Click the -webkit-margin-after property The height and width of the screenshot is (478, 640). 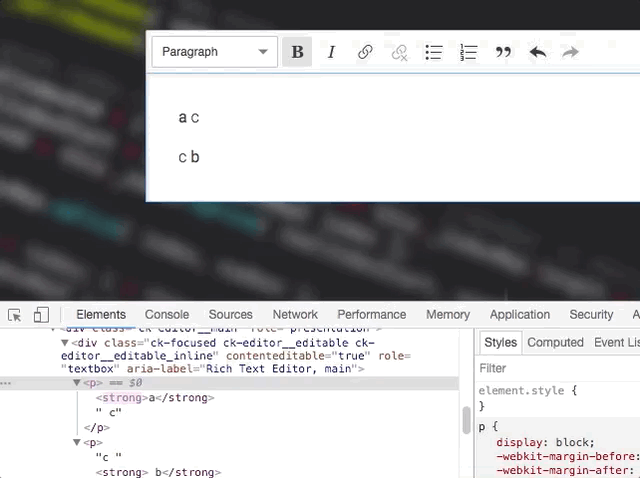pos(563,471)
